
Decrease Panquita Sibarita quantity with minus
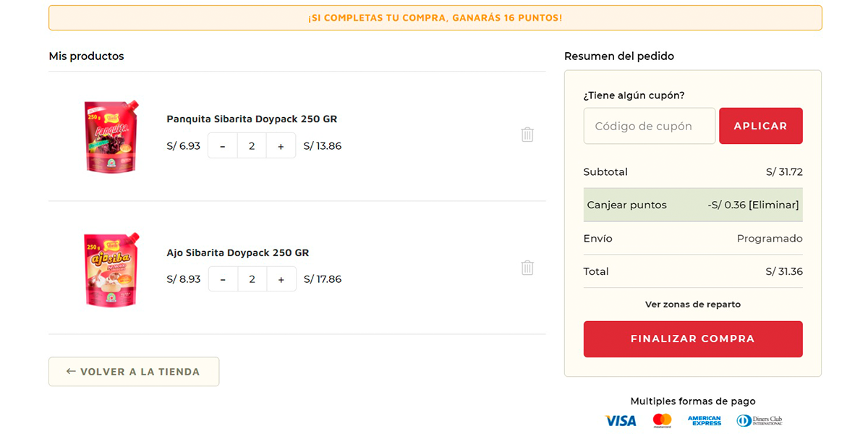pos(223,145)
